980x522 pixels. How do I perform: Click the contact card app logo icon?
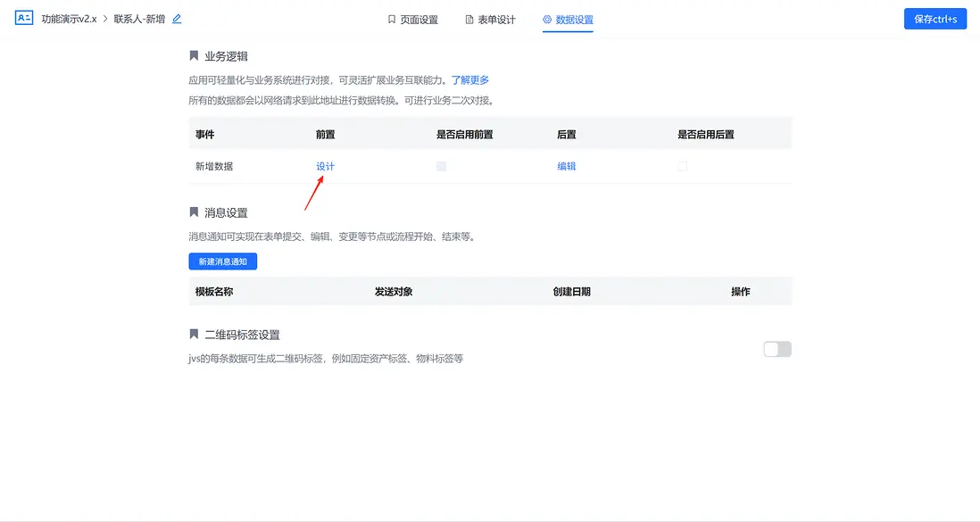(24, 18)
